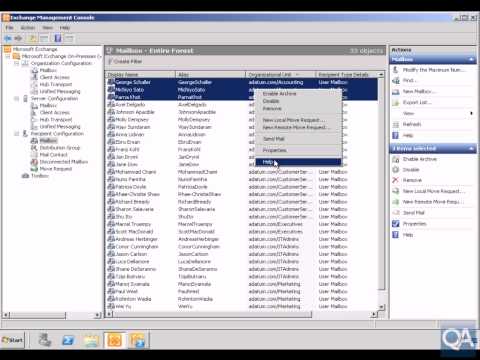Click Send Mail icon in Actions pane
Viewport: 480px width, 360px height.
396,213
